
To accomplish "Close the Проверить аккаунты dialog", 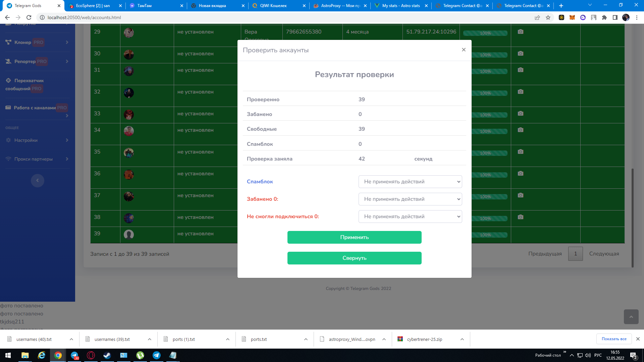I will pyautogui.click(x=464, y=50).
